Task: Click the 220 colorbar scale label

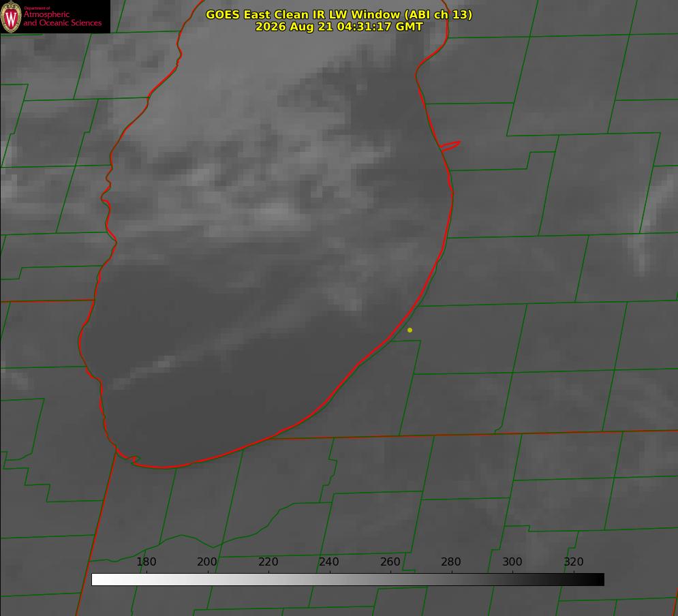Action: point(268,561)
